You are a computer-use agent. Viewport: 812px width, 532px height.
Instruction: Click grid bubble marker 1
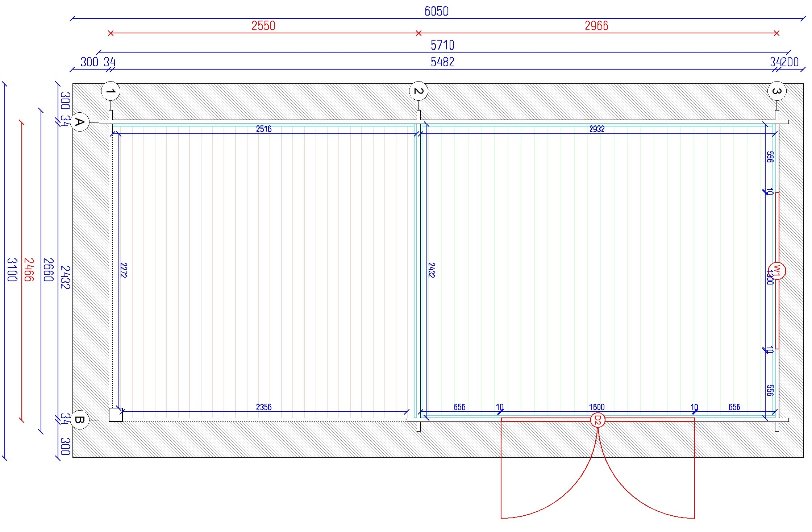(x=111, y=91)
